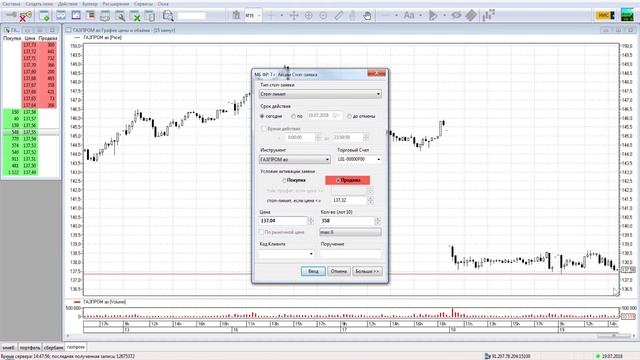This screenshot has width=640, height=360.
Task: Tick the 'По рыночной цене' checkbox
Action: coord(262,232)
